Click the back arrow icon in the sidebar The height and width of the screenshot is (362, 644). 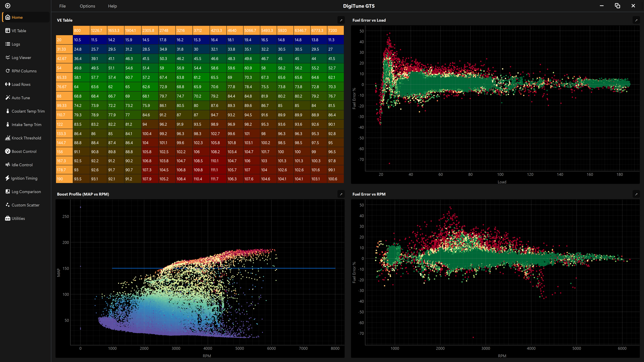point(8,6)
